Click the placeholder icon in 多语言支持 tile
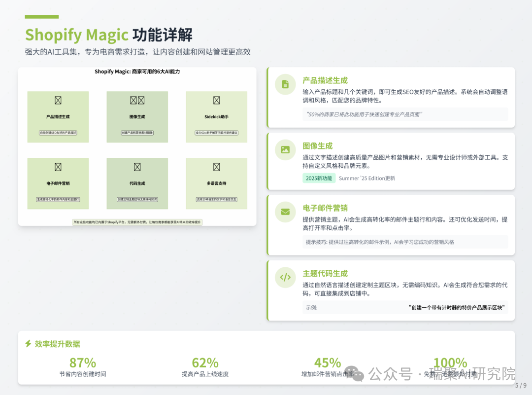Image resolution: width=532 pixels, height=395 pixels. point(216,167)
